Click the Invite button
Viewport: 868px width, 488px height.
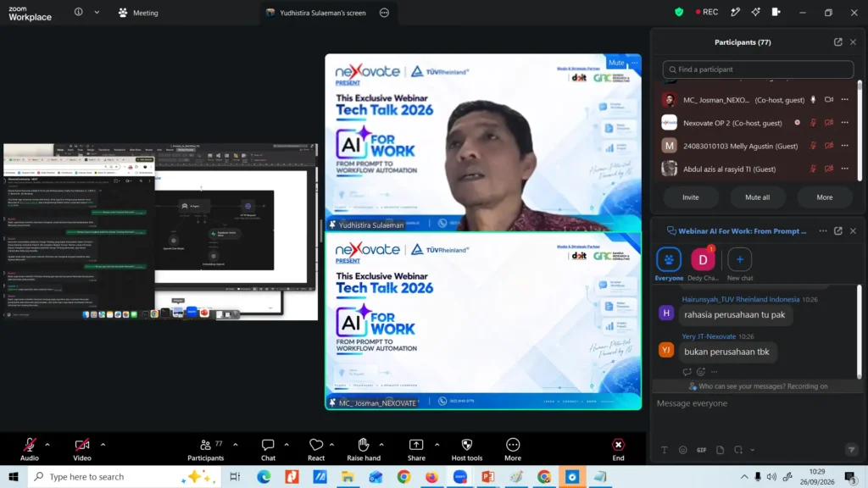[690, 197]
